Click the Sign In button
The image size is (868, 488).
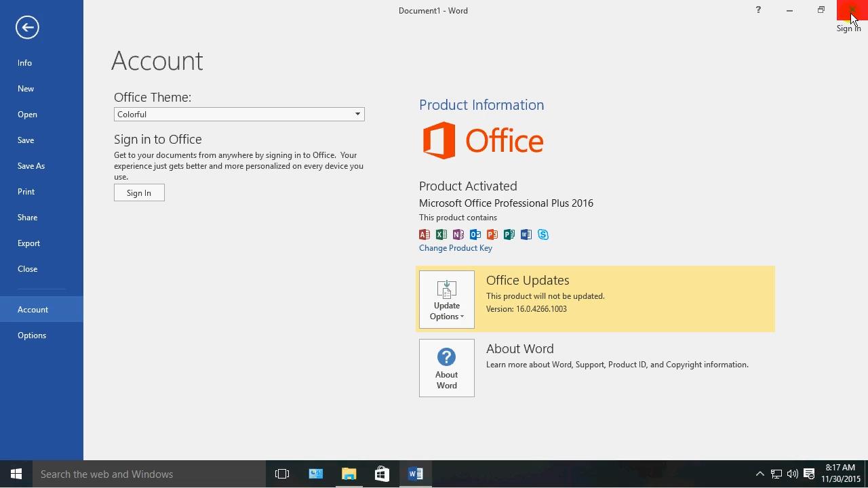coord(139,192)
